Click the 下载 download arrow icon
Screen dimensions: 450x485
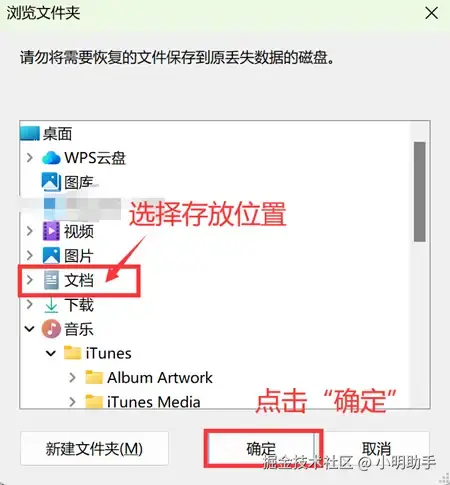point(51,305)
